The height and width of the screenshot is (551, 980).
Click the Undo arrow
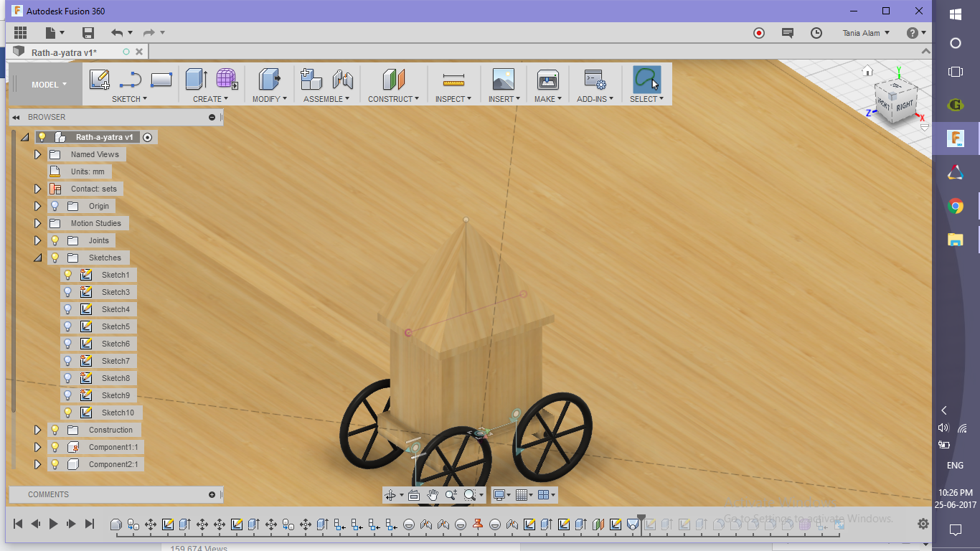coord(117,32)
